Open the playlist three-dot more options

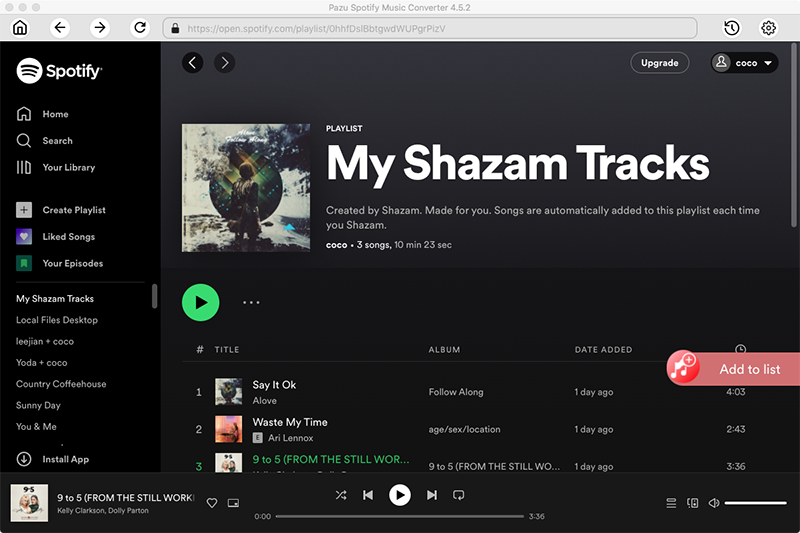[x=251, y=302]
